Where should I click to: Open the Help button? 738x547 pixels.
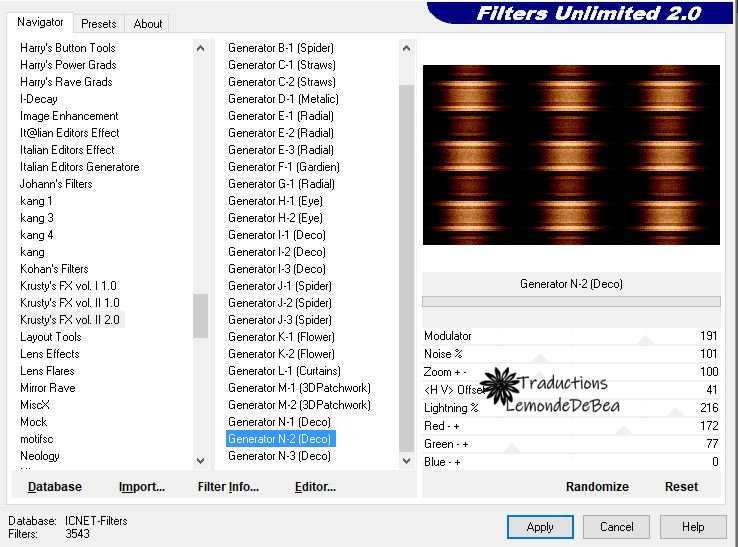[693, 527]
